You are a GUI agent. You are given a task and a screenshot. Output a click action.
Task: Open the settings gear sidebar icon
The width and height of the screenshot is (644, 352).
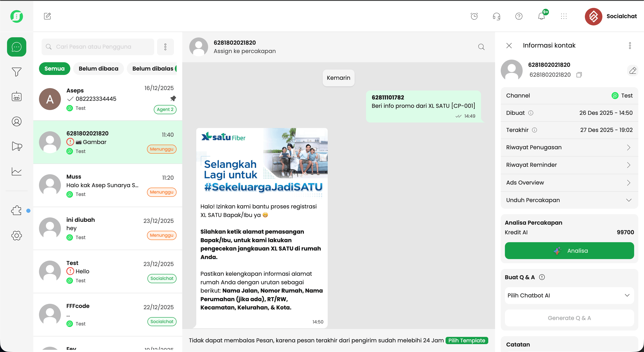pyautogui.click(x=16, y=235)
